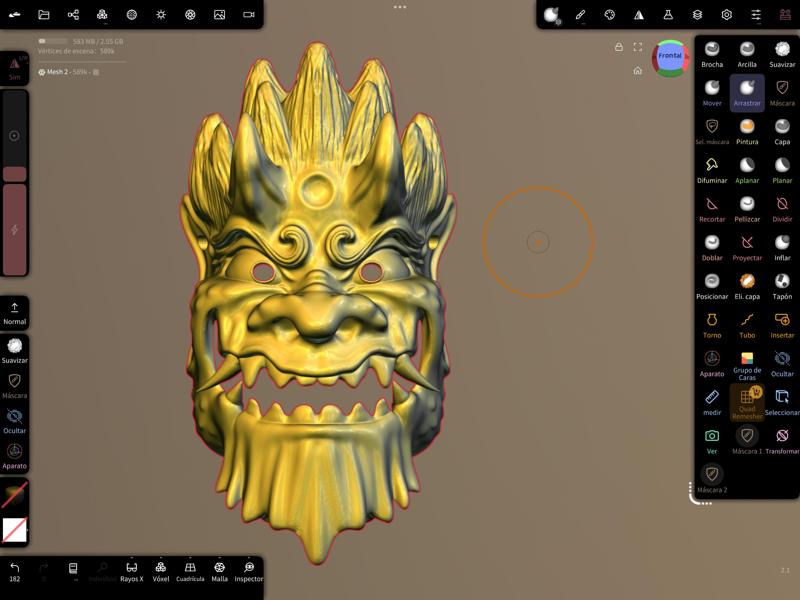The height and width of the screenshot is (600, 800).
Task: Open the background image menu
Action: click(219, 14)
